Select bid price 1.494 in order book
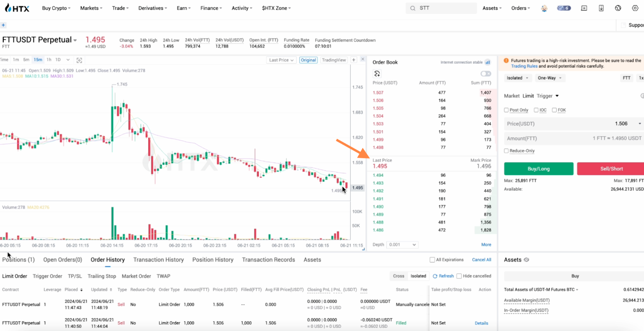 coord(378,175)
